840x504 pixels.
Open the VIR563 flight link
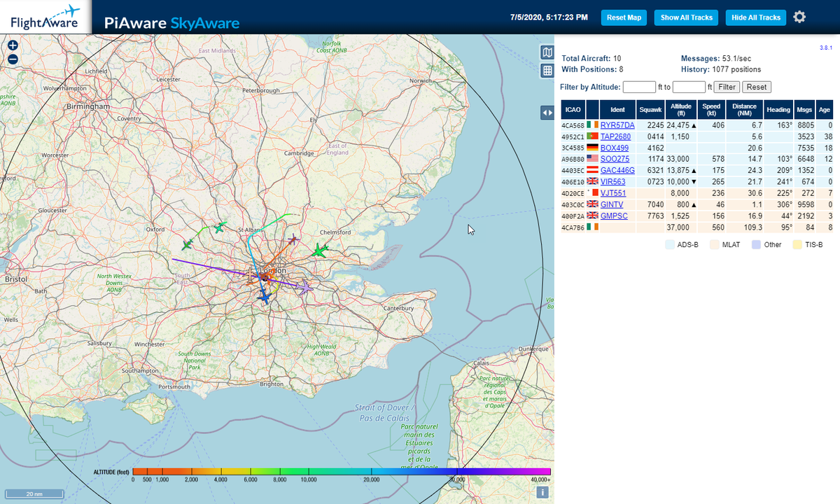613,181
